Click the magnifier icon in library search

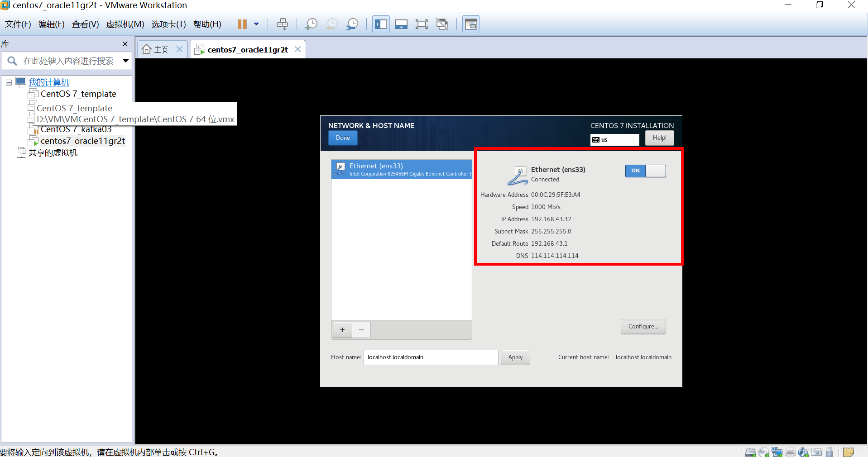tap(12, 61)
